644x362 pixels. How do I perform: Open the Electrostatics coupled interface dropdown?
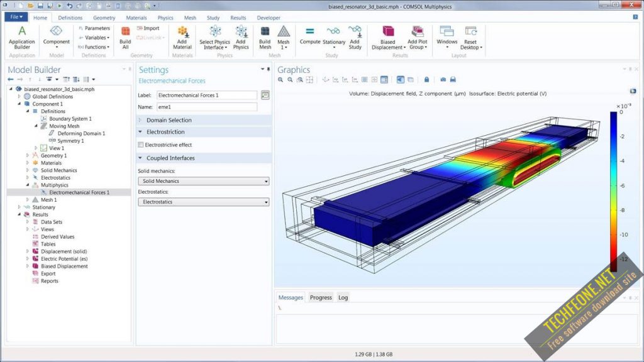click(204, 202)
